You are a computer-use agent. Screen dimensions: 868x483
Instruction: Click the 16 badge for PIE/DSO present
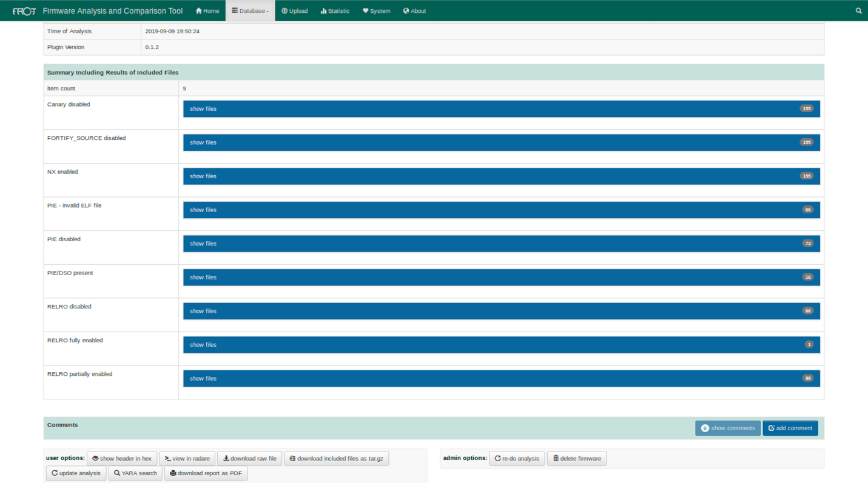pyautogui.click(x=807, y=277)
